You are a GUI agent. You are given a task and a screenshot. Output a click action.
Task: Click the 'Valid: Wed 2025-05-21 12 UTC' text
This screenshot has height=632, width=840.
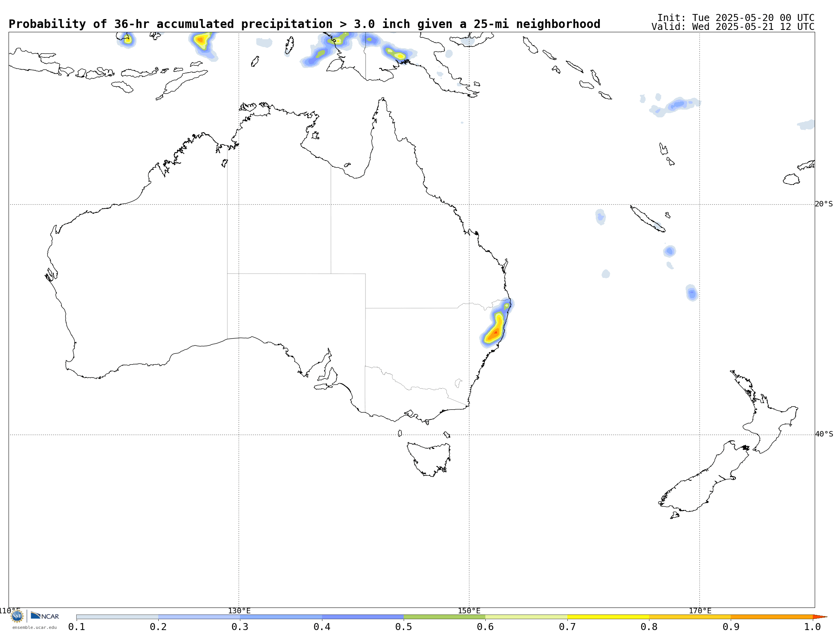[733, 27]
